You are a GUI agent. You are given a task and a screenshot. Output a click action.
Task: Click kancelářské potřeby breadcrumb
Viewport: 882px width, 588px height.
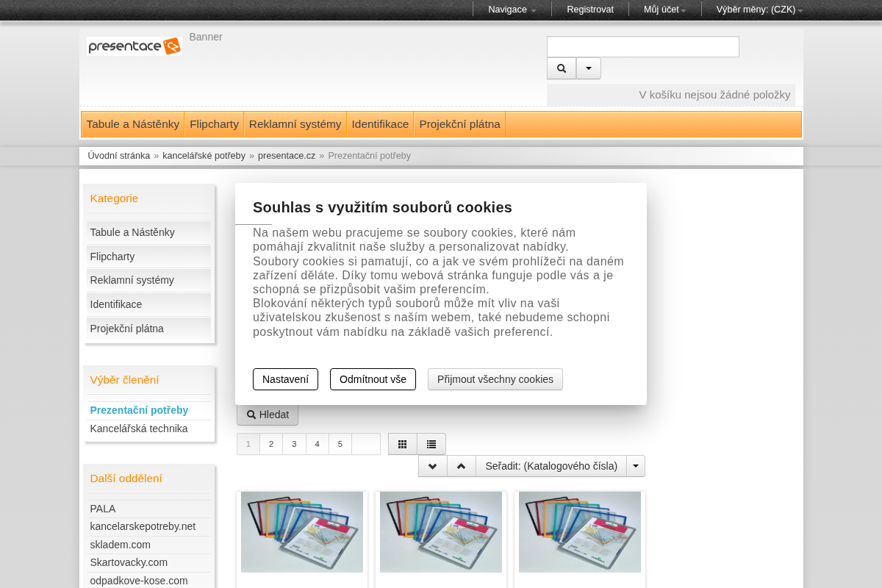pyautogui.click(x=204, y=156)
